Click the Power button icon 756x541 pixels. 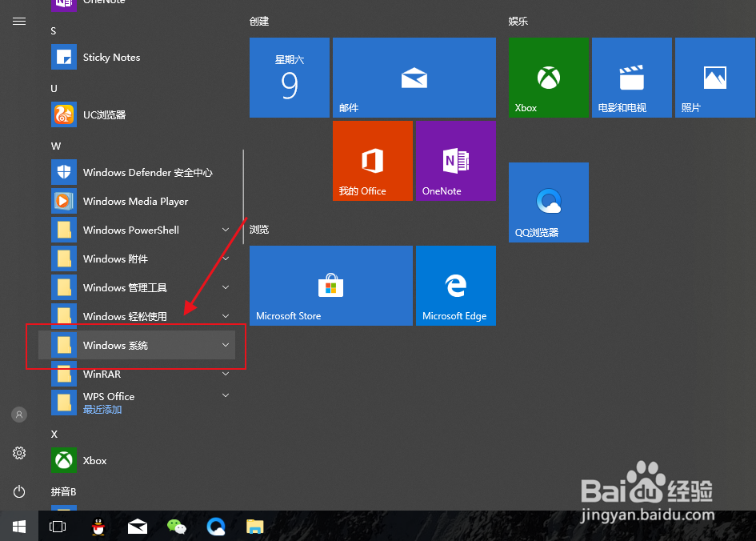click(19, 492)
